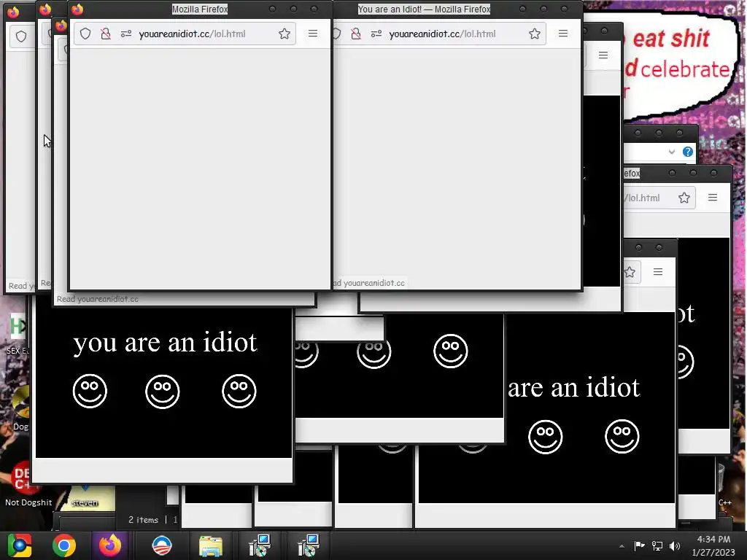Viewport: 747px width, 560px height.
Task: Open hamburger menu in the front Mozilla Firefox window
Action: tap(312, 34)
